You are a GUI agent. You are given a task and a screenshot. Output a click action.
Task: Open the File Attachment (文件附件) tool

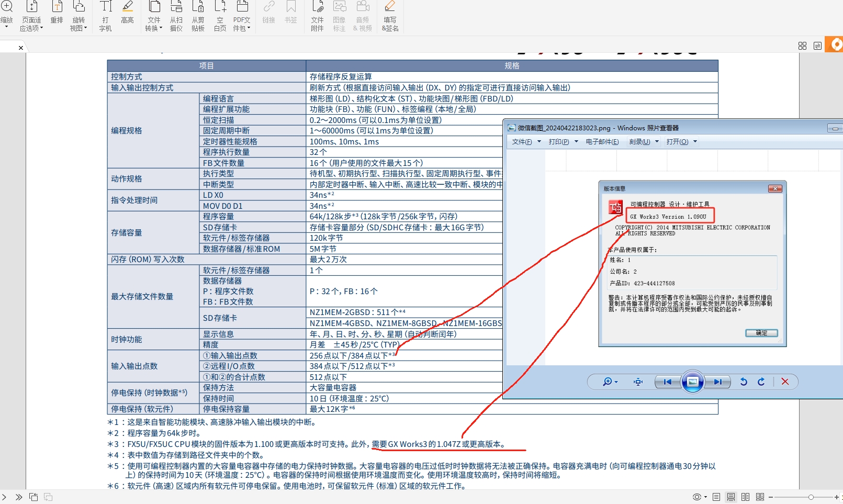317,16
